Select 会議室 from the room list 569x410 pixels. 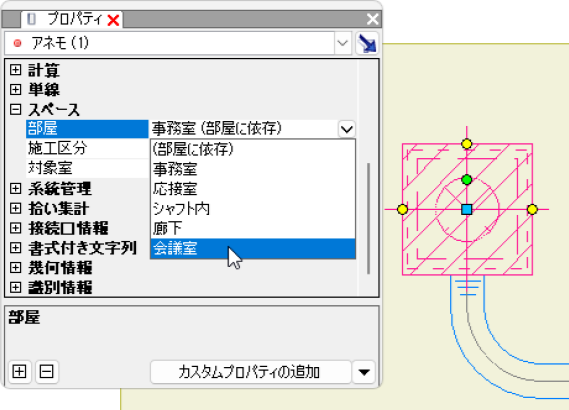pyautogui.click(x=253, y=249)
